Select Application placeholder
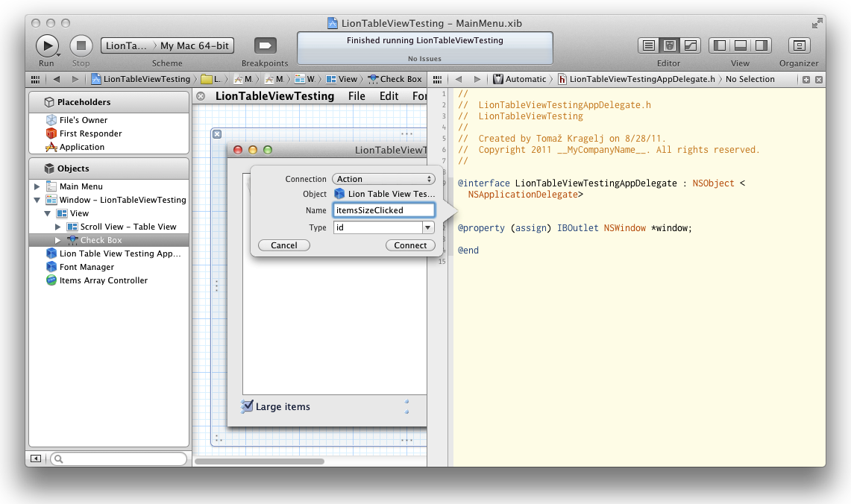 click(x=81, y=147)
